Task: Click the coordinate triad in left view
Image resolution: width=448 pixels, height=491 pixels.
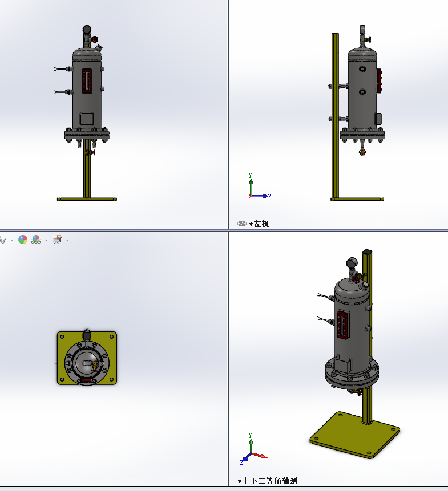Action: tap(259, 186)
